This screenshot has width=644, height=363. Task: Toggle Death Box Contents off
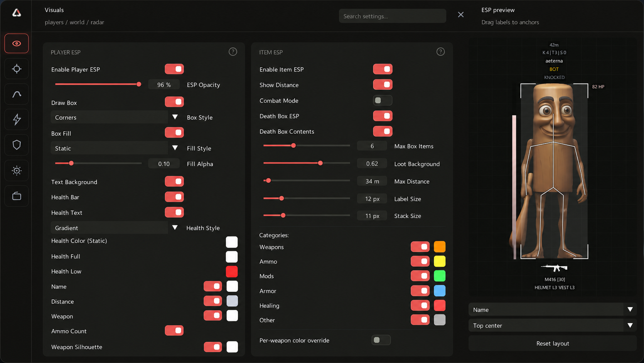tap(383, 131)
